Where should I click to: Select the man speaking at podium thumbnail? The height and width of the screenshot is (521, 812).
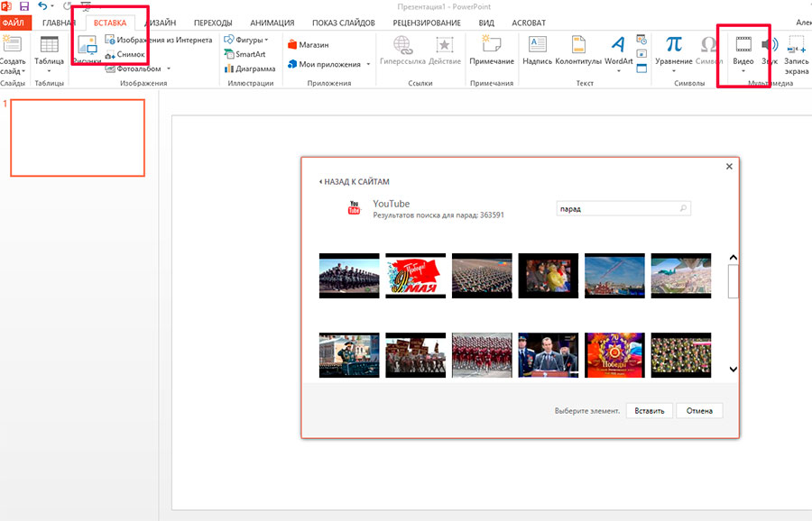click(x=548, y=355)
